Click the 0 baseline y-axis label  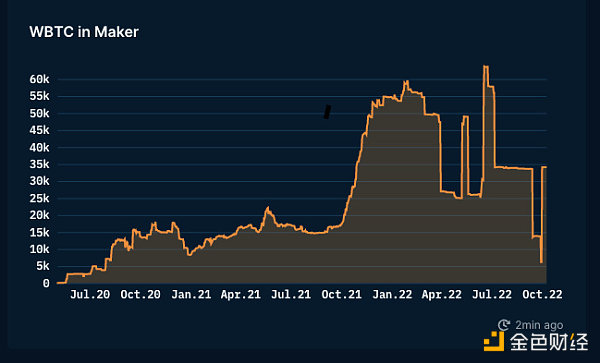tap(46, 283)
